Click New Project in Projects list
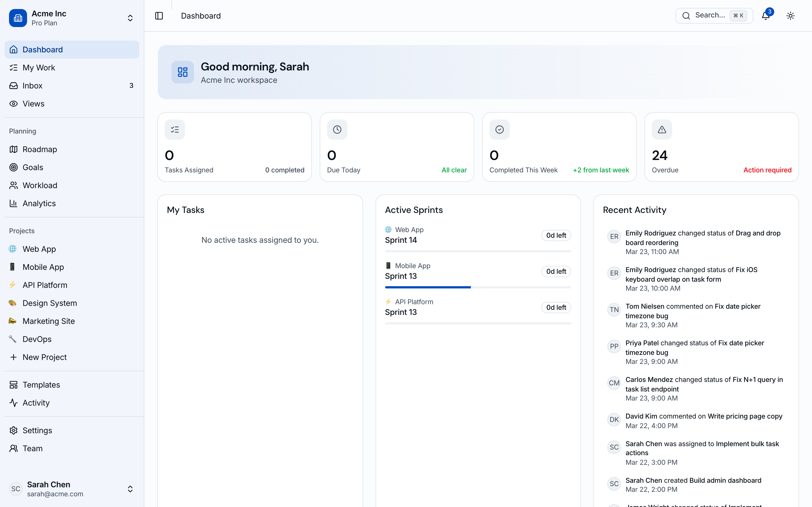 pos(44,357)
